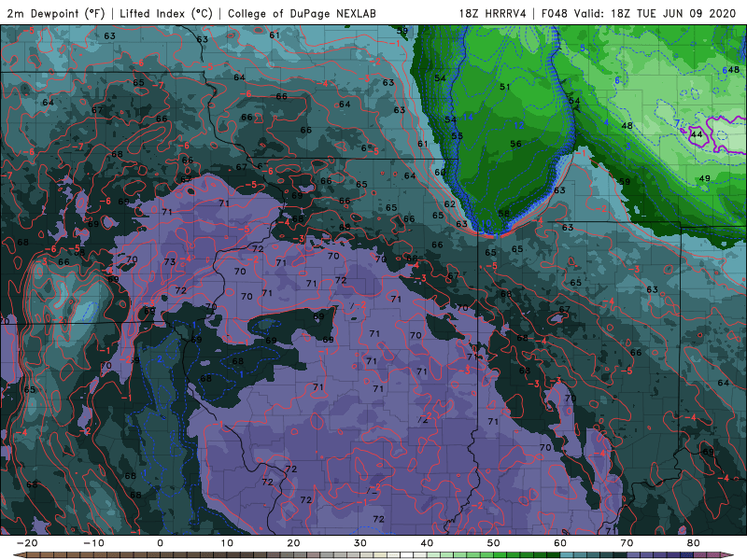Click the 80 tick label on the colorbar
747x560 pixels.
click(694, 543)
